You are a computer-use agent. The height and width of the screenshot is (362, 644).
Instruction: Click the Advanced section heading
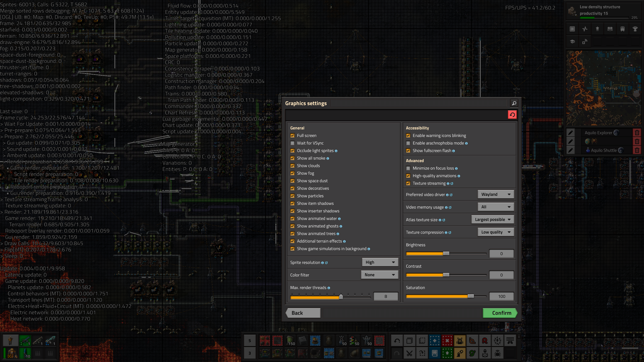[415, 161]
